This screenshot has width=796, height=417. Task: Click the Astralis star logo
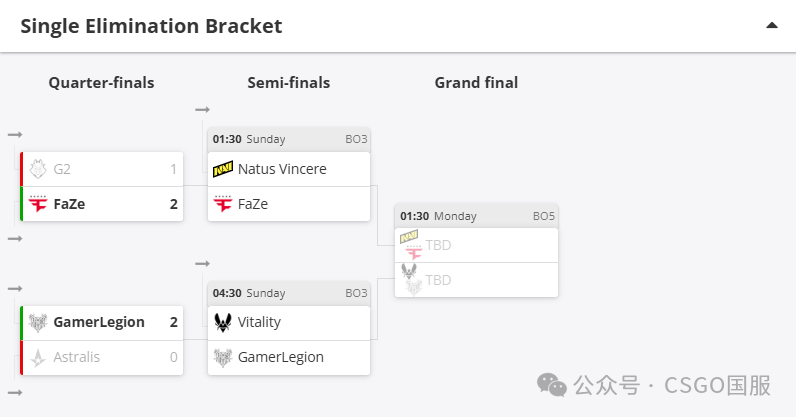[38, 357]
